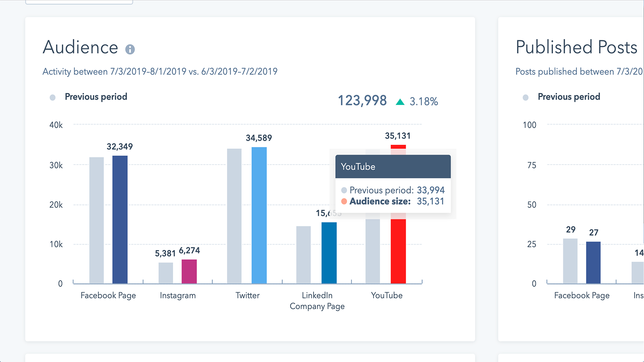The image size is (644, 362).
Task: Click the LinkedIn Company Page axis label
Action: [317, 300]
